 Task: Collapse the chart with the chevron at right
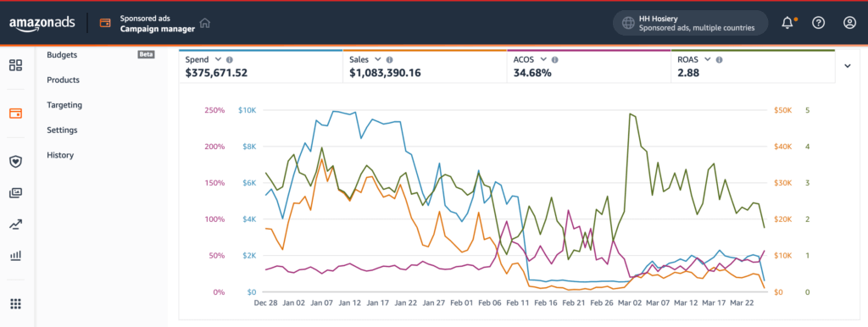coord(847,66)
